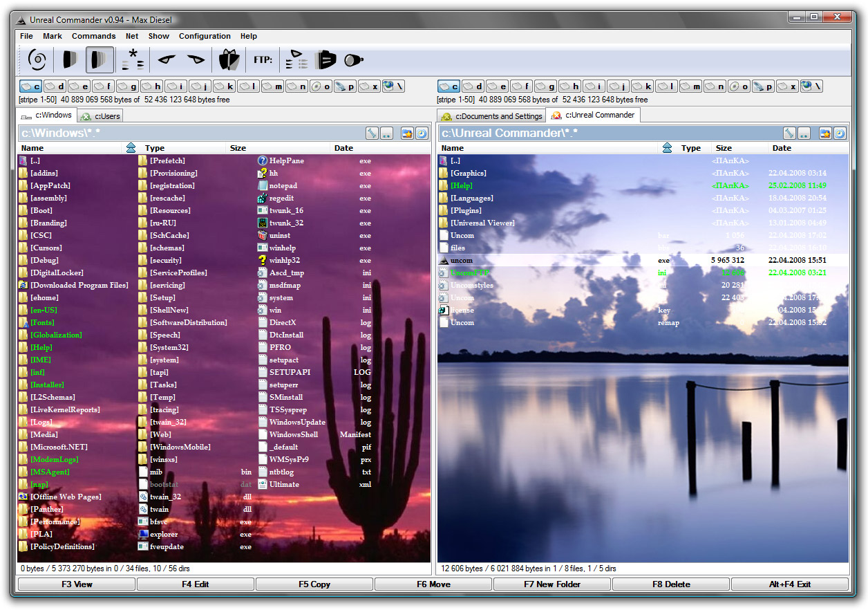
Task: Switch to the c:Windows tab
Action: click(x=47, y=115)
